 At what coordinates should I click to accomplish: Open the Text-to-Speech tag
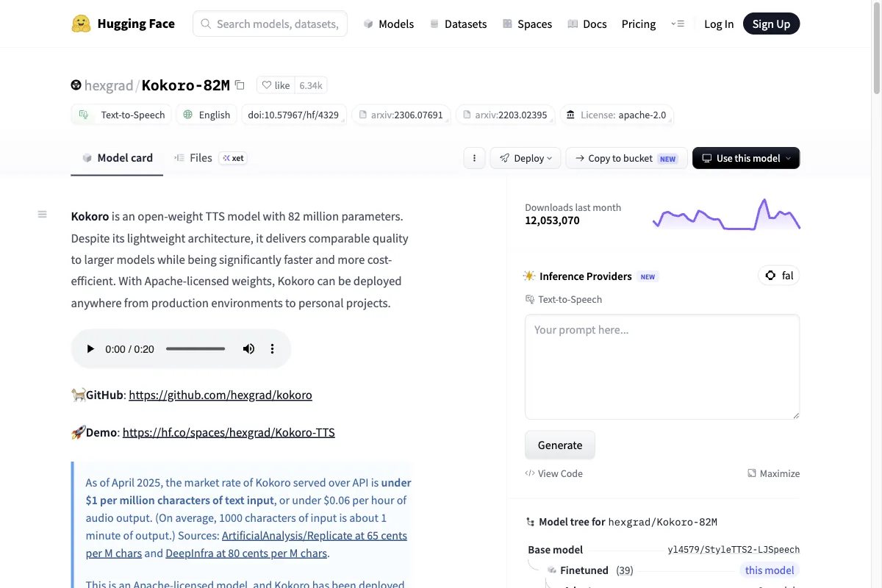tap(122, 115)
